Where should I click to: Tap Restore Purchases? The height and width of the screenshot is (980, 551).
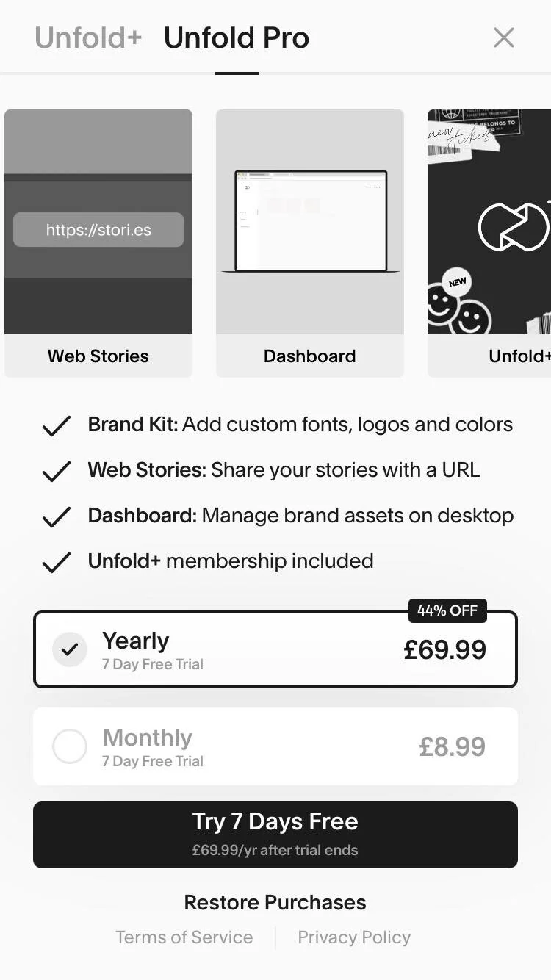pos(275,902)
